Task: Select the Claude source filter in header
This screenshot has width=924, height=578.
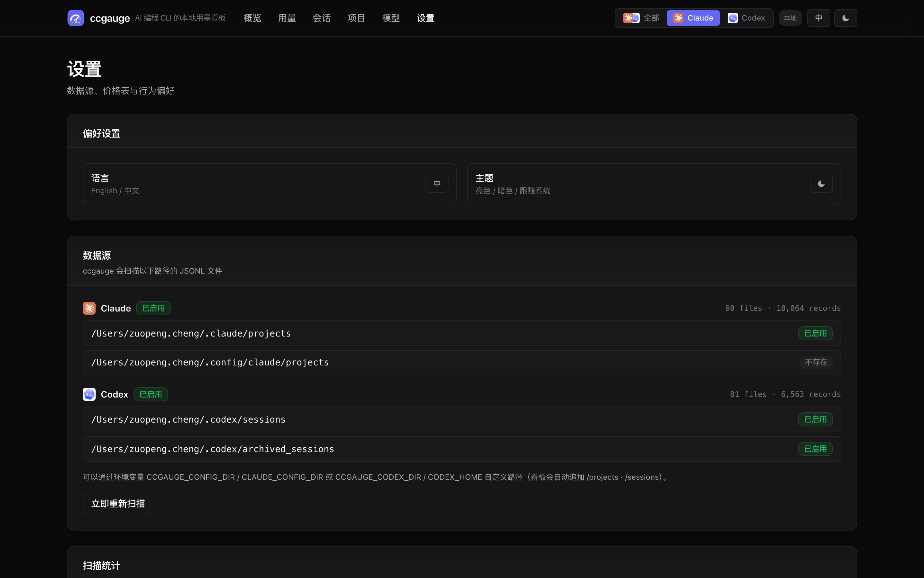Action: pos(693,18)
